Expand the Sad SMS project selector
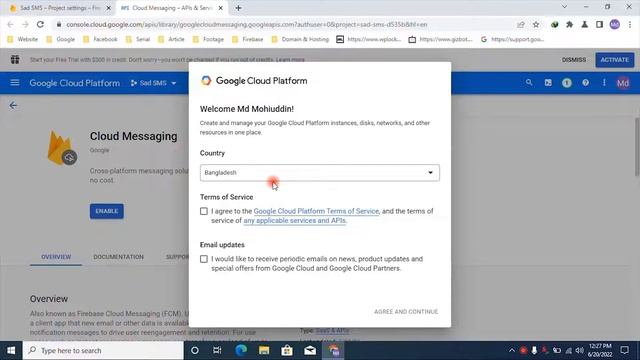 [153, 83]
